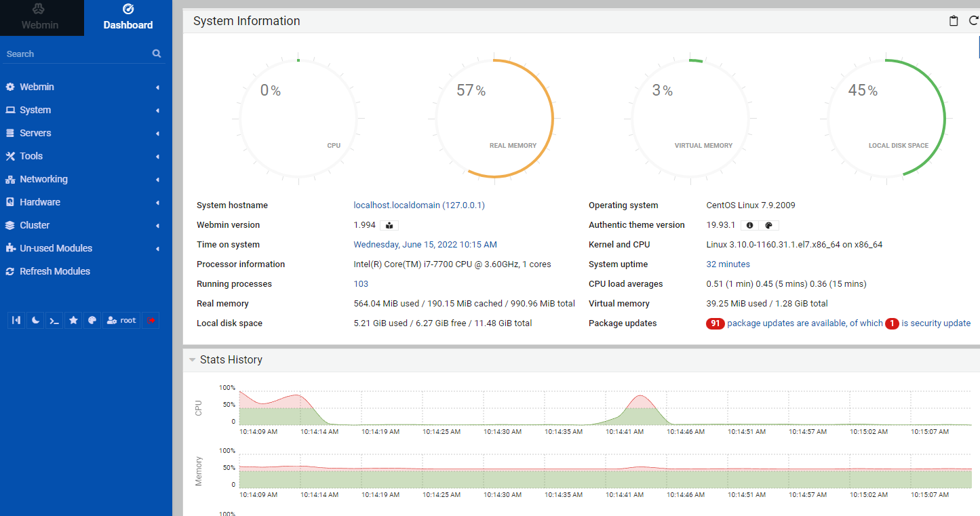Click the clipboard icon in System Information header
The height and width of the screenshot is (516, 980).
[x=954, y=21]
